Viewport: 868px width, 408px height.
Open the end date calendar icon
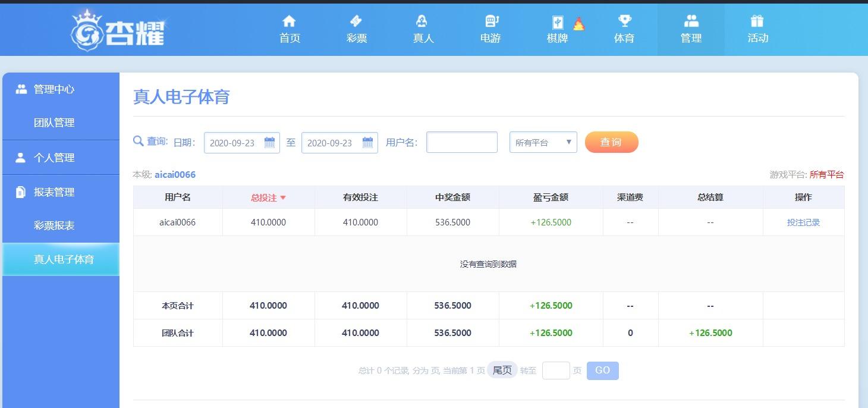tap(367, 142)
